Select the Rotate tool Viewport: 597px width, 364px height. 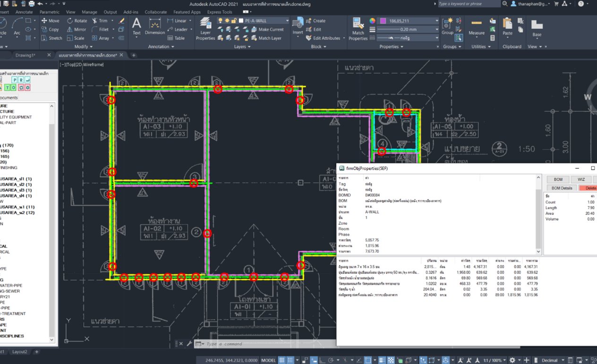(77, 21)
